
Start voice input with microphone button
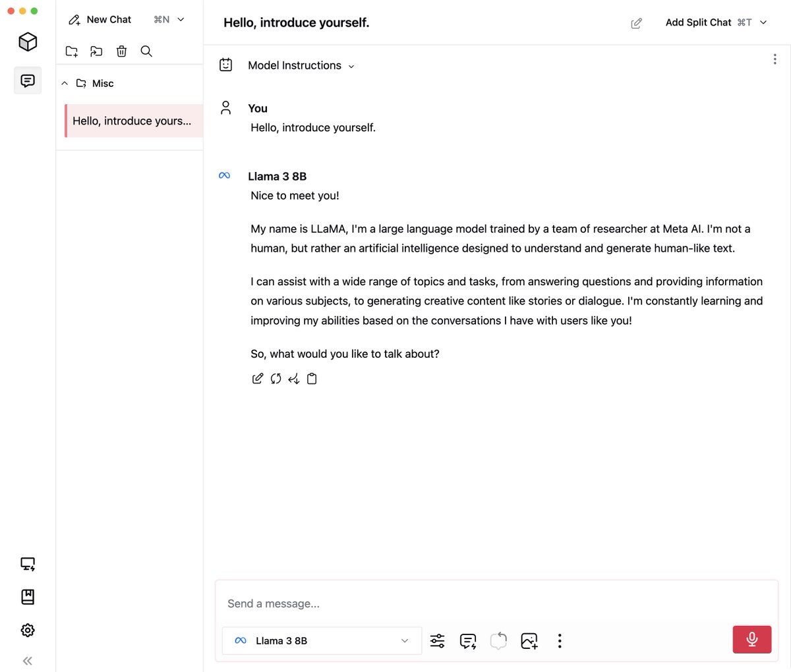point(752,639)
